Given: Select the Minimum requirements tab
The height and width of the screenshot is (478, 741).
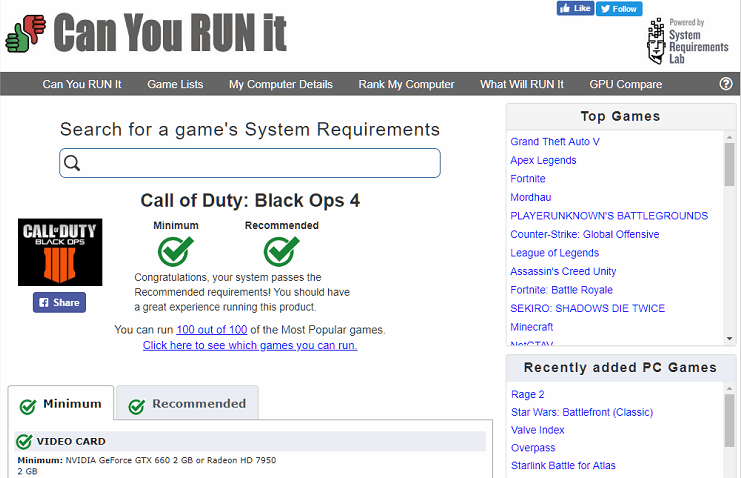Looking at the screenshot, I should pyautogui.click(x=61, y=404).
